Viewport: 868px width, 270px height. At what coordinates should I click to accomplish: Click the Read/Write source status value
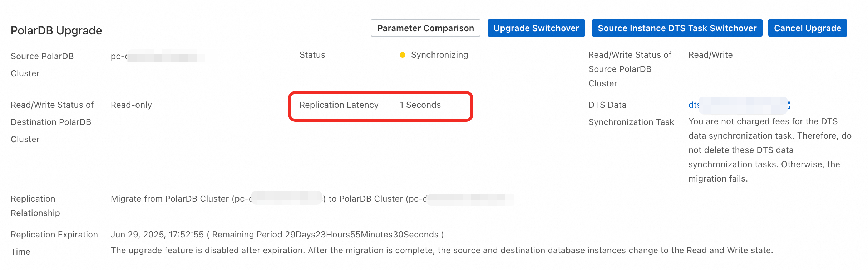[x=710, y=55]
